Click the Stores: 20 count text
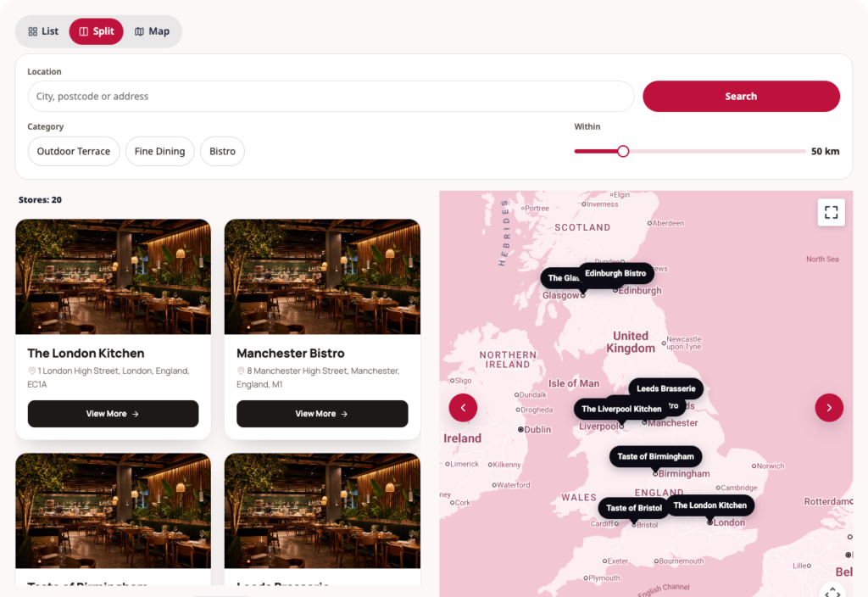The width and height of the screenshot is (868, 597). 40,200
